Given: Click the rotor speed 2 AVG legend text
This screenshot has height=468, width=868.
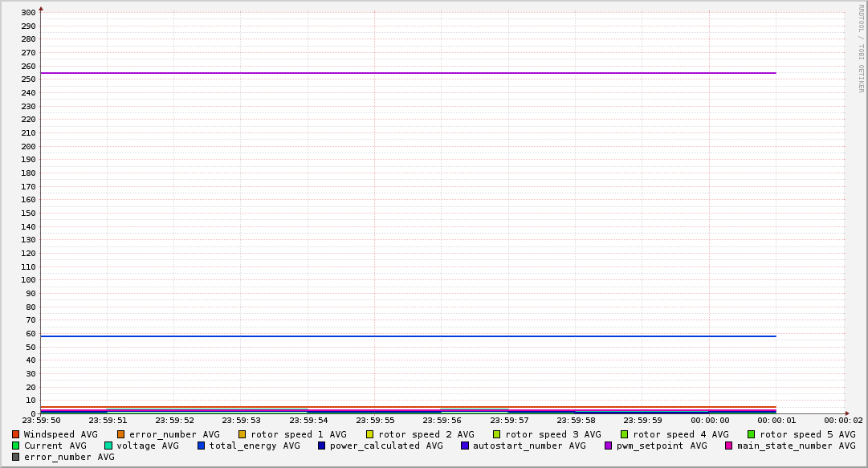Looking at the screenshot, I should [426, 434].
